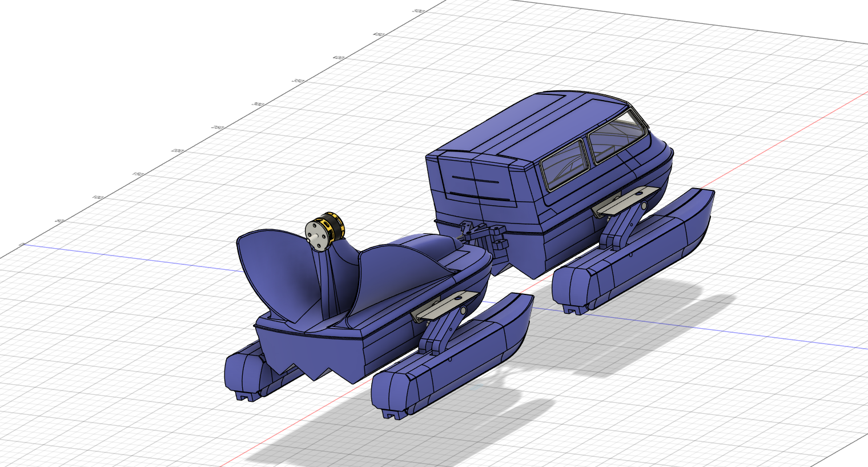Click the grid axis label "500"
868x467 pixels.
[x=419, y=11]
